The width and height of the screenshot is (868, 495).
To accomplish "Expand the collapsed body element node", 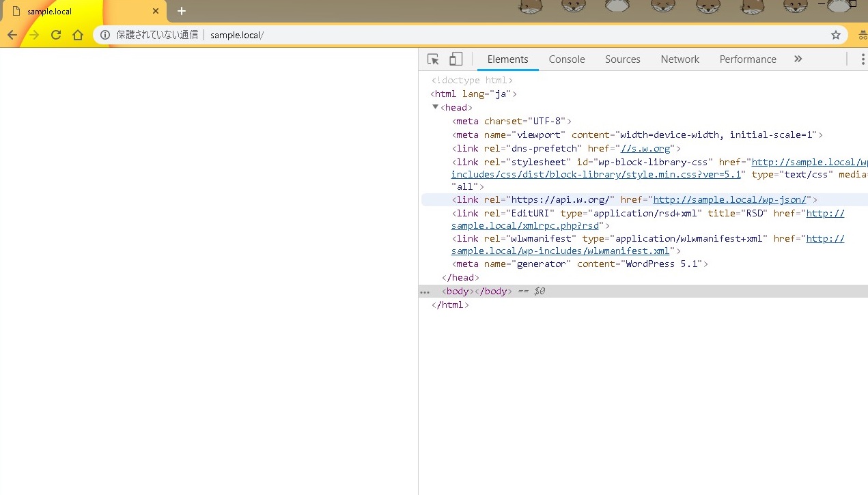I will click(425, 291).
